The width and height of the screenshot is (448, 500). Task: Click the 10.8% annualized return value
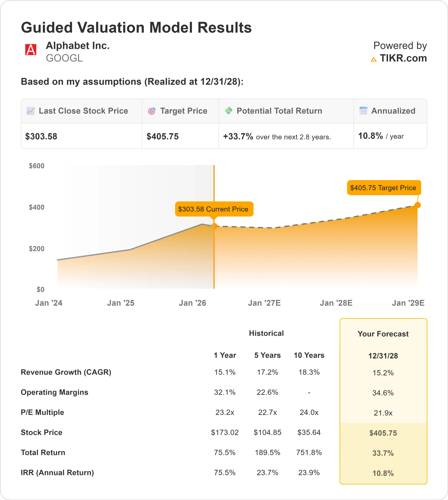click(370, 136)
